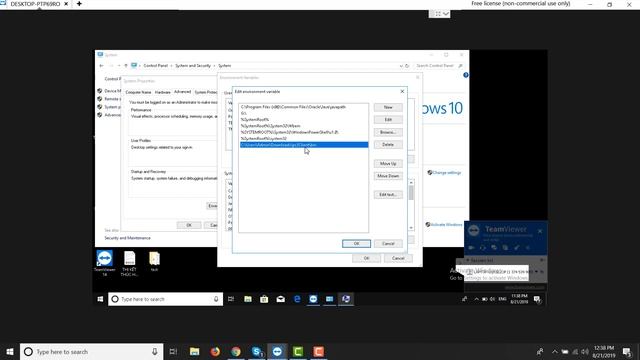This screenshot has width=640, height=360.
Task: Open the remote Start menu
Action: pos(100,299)
